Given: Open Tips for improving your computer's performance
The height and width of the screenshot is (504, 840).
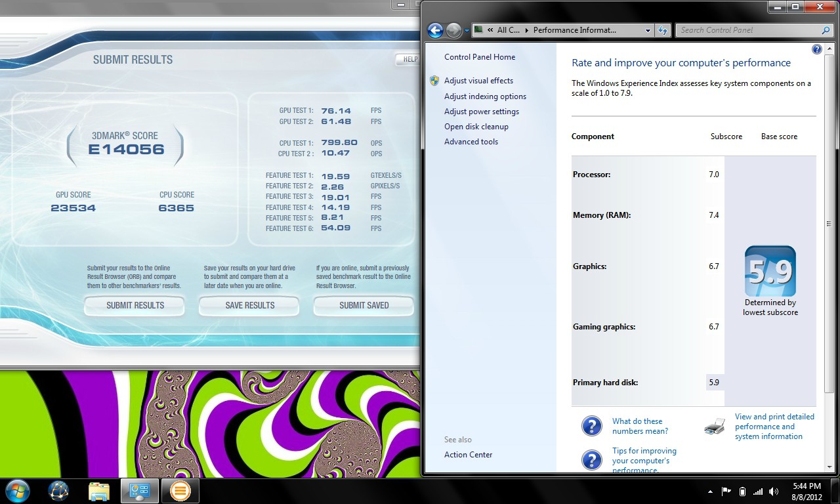Looking at the screenshot, I should tap(644, 460).
